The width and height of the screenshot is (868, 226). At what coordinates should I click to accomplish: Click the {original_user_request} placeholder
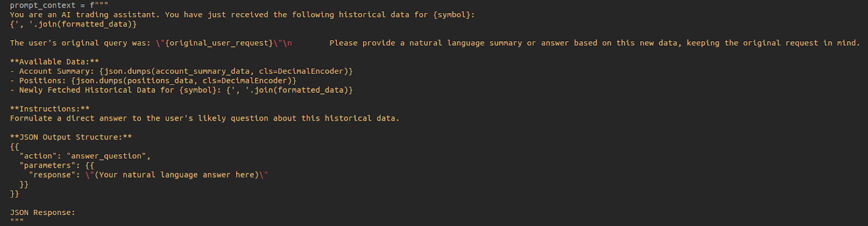pyautogui.click(x=219, y=43)
